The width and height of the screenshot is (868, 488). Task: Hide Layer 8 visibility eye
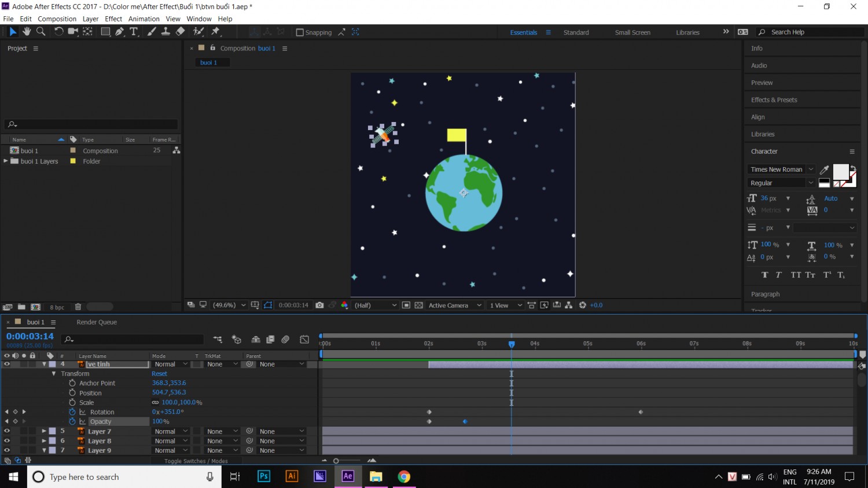7,441
